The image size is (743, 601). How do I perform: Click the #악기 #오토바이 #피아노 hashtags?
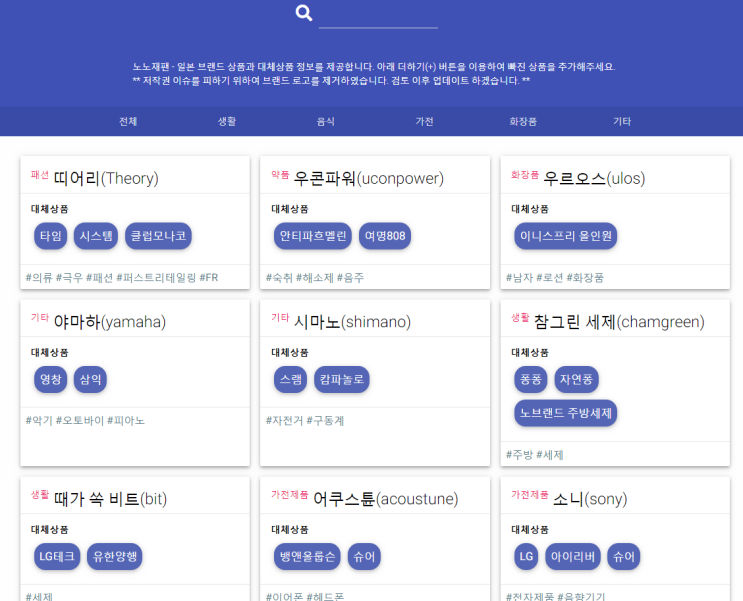coord(85,420)
